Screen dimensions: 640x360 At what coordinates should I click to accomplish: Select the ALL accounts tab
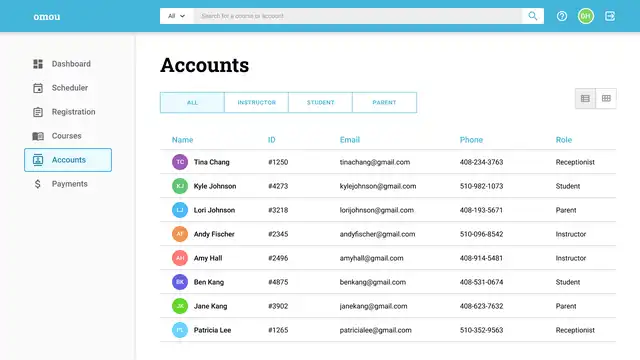(192, 102)
